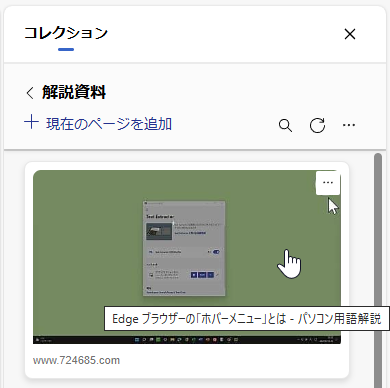The image size is (390, 388).
Task: Click the plus icon to add the page
Action: coord(32,122)
